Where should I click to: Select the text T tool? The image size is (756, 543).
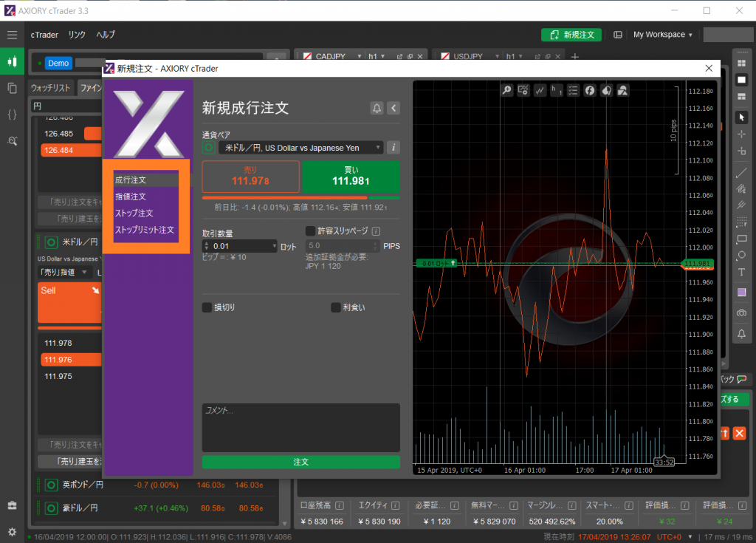tap(741, 272)
